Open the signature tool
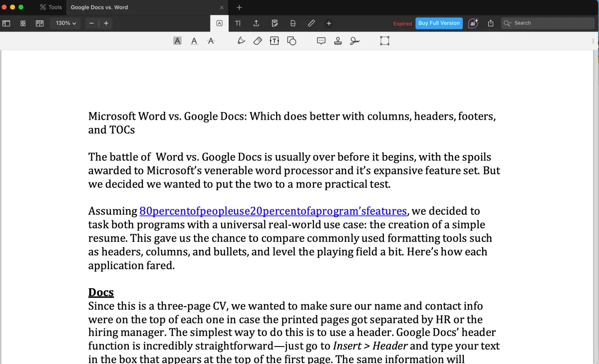Image resolution: width=599 pixels, height=364 pixels. [x=354, y=41]
